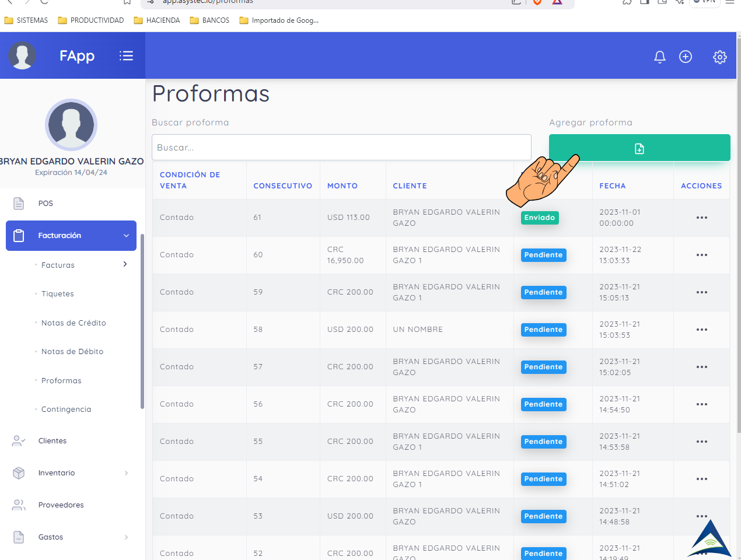The height and width of the screenshot is (560, 741).
Task: Click the notifications bell icon
Action: [x=660, y=57]
